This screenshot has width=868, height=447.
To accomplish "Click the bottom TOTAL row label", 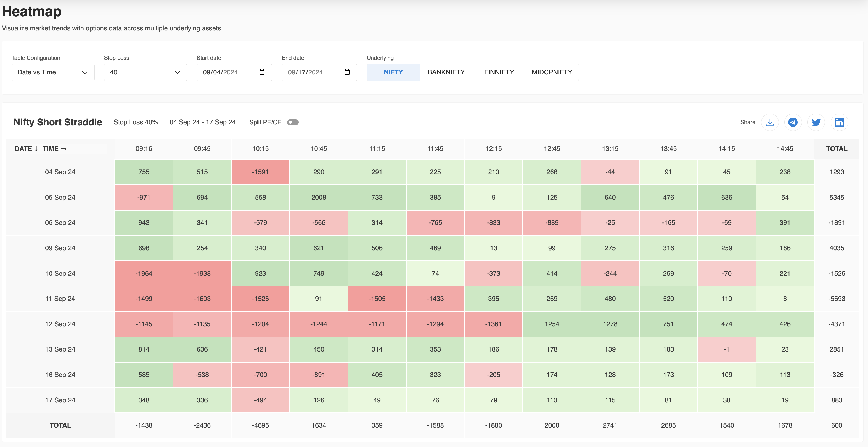I will tap(60, 425).
